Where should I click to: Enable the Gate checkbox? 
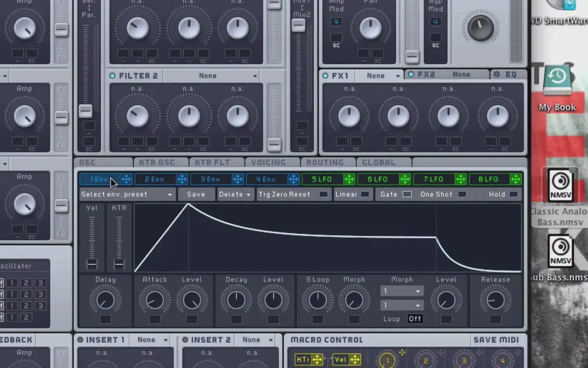[407, 195]
